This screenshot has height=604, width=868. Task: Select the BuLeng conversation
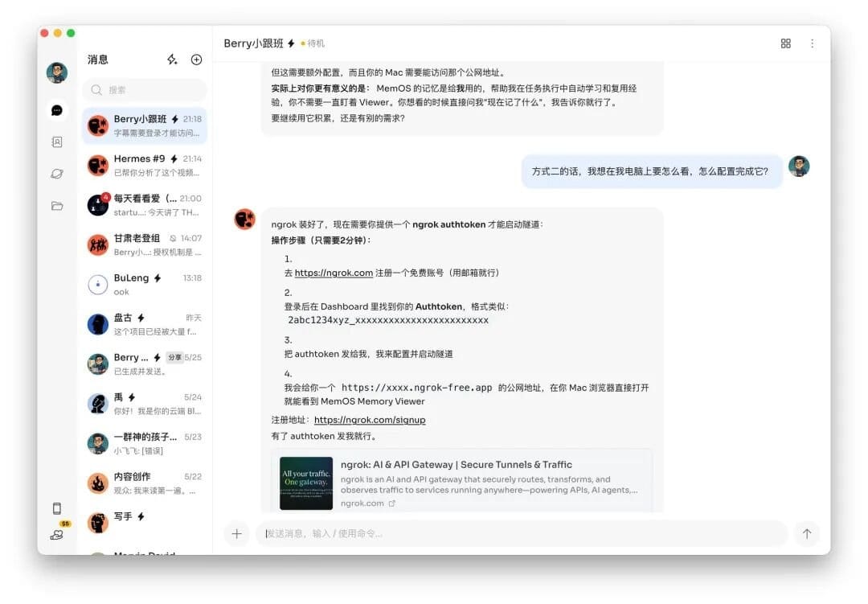pos(145,284)
